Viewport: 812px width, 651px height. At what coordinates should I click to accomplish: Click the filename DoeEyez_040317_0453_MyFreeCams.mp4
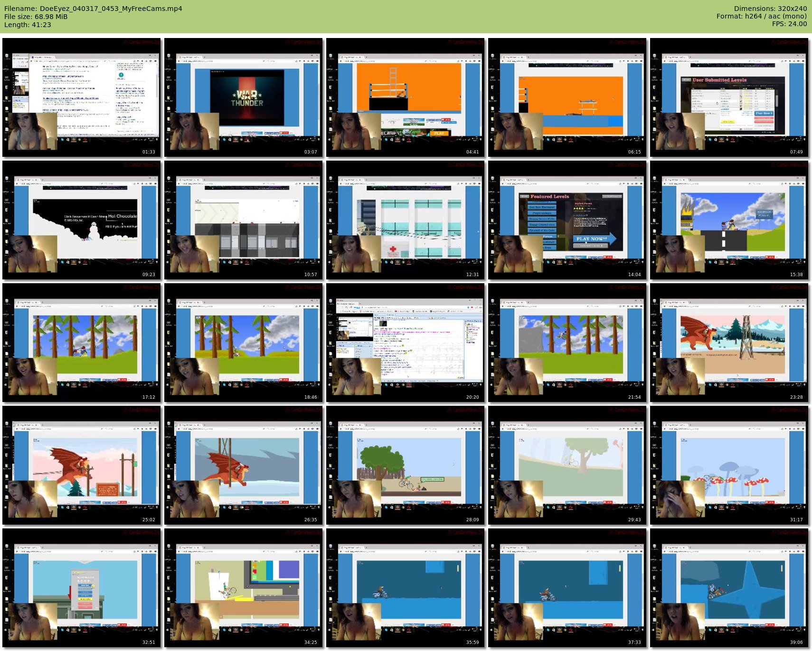[111, 9]
